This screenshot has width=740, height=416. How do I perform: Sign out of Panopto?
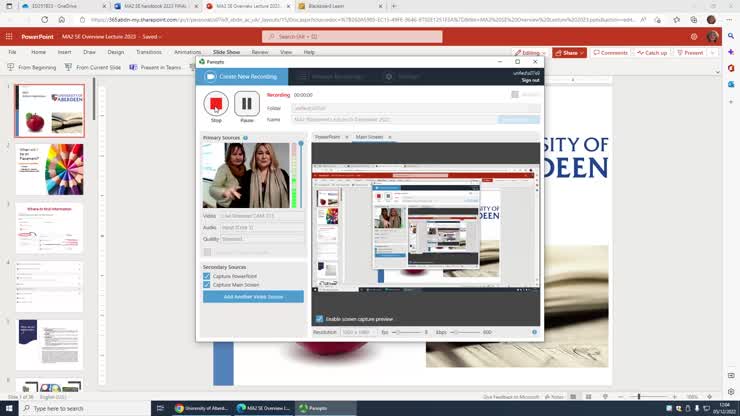click(530, 80)
